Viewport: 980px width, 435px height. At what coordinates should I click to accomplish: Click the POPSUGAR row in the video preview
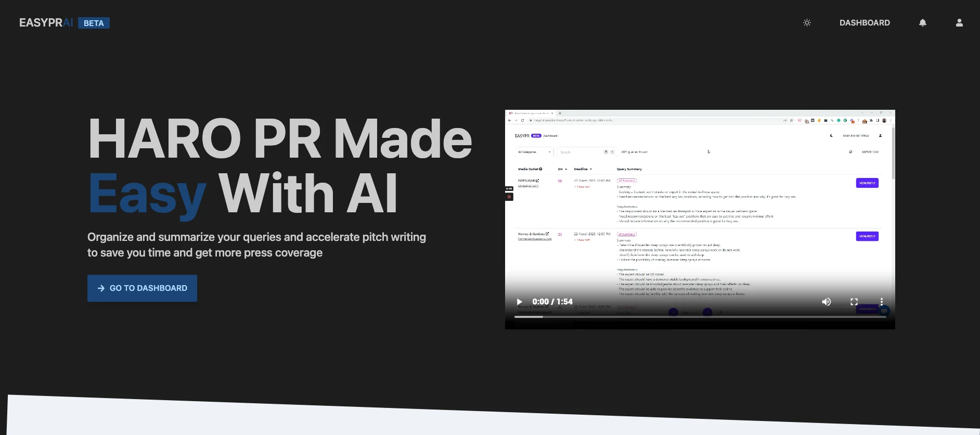coord(528,181)
